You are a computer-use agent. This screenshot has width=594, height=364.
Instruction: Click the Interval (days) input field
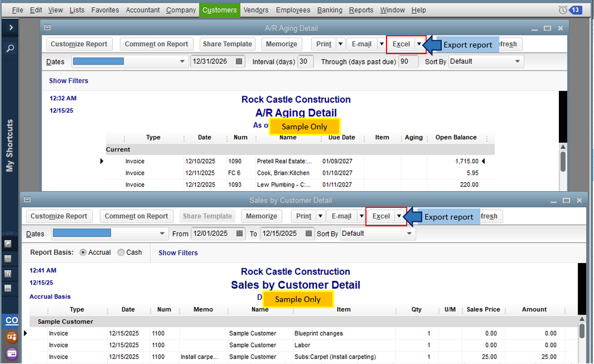305,62
